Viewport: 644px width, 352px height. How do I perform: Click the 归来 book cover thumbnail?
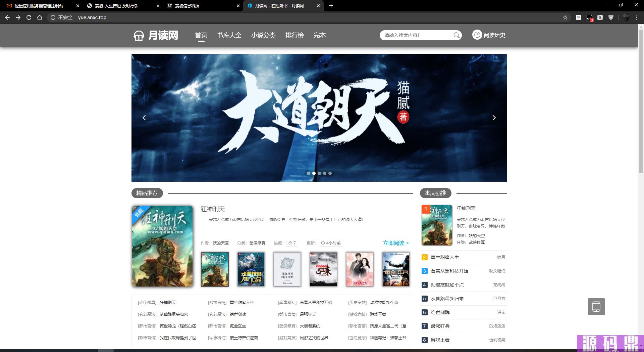[x=323, y=269]
